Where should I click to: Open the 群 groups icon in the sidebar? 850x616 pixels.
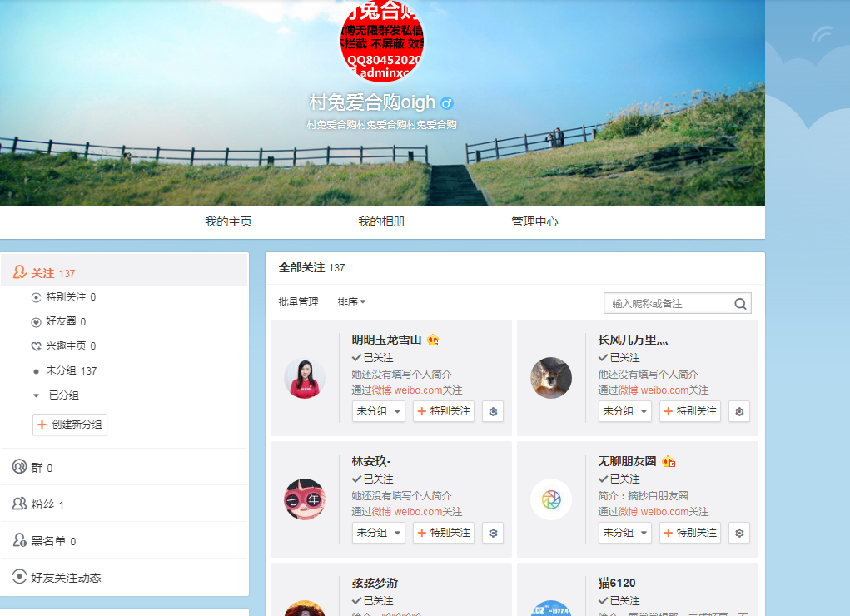(x=18, y=468)
